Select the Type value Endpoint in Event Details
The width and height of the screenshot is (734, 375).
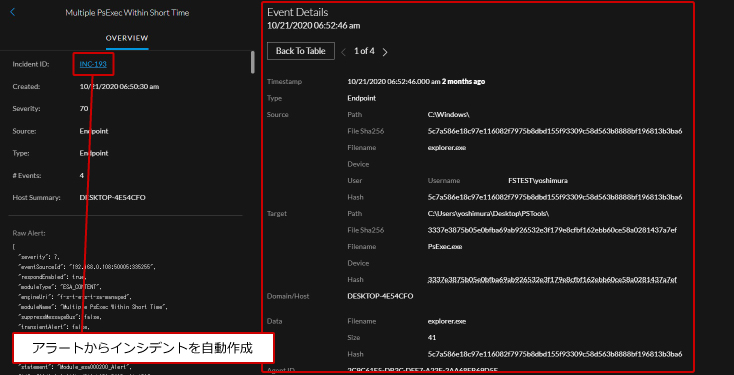click(361, 98)
